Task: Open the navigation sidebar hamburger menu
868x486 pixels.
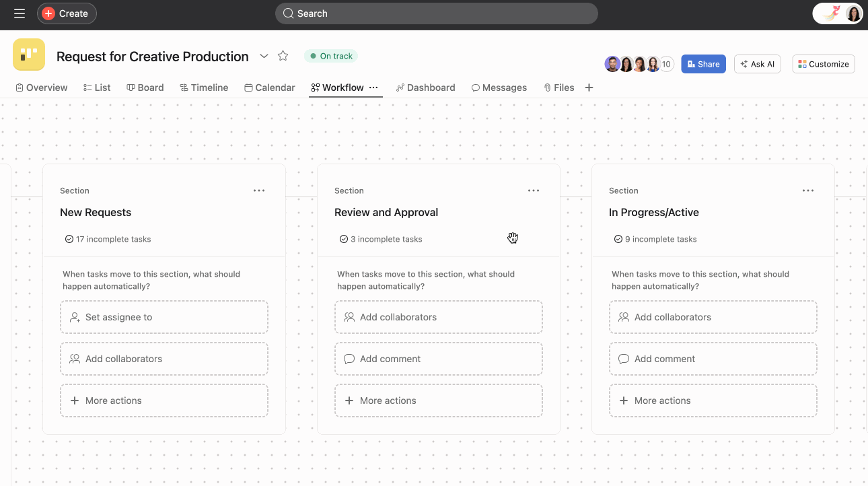Action: point(19,13)
